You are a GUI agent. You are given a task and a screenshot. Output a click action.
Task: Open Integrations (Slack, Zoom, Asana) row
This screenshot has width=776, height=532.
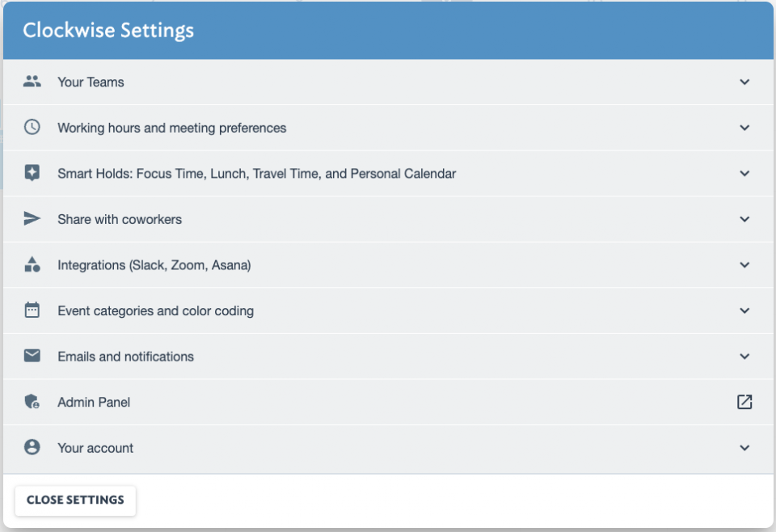pos(388,264)
